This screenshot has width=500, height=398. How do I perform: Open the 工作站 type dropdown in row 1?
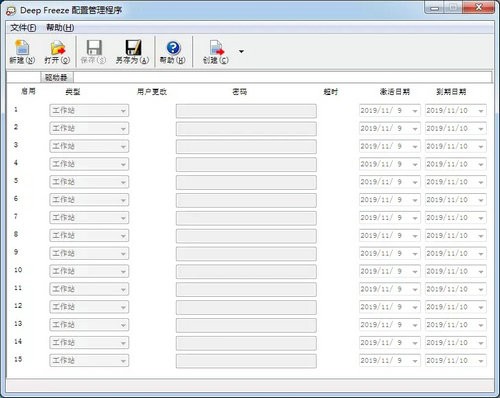[x=89, y=110]
